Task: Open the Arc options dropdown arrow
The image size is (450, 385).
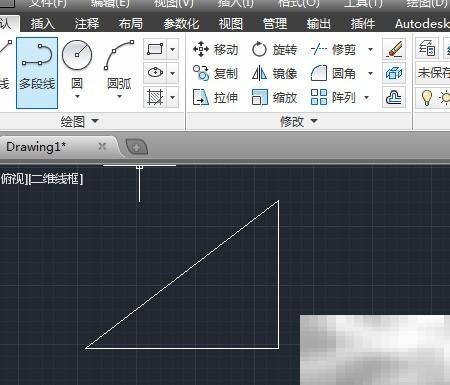Action: (x=119, y=97)
